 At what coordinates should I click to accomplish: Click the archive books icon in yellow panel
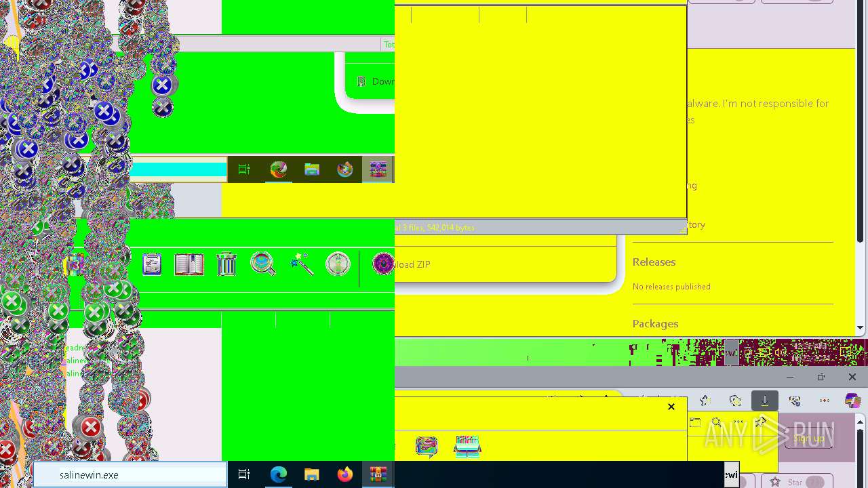[x=468, y=446]
